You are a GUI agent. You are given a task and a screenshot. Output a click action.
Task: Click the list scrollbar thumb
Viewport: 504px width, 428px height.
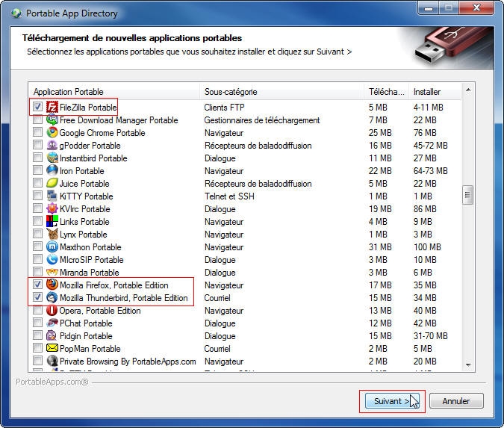(467, 195)
